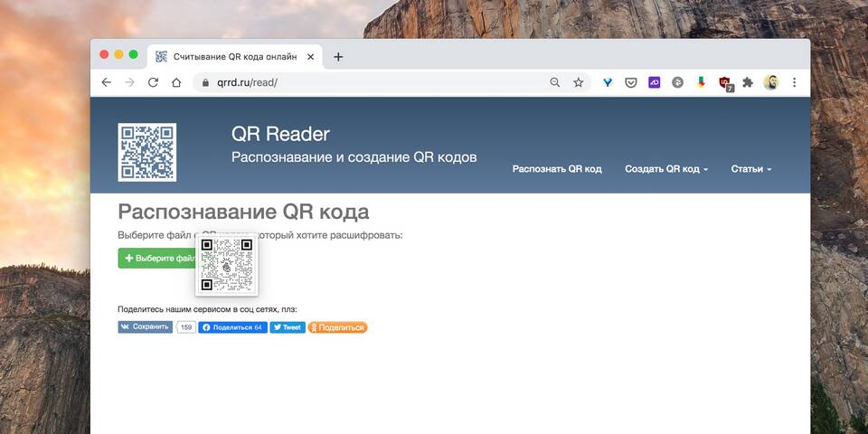Click the QR Reader logo image

pos(147,152)
